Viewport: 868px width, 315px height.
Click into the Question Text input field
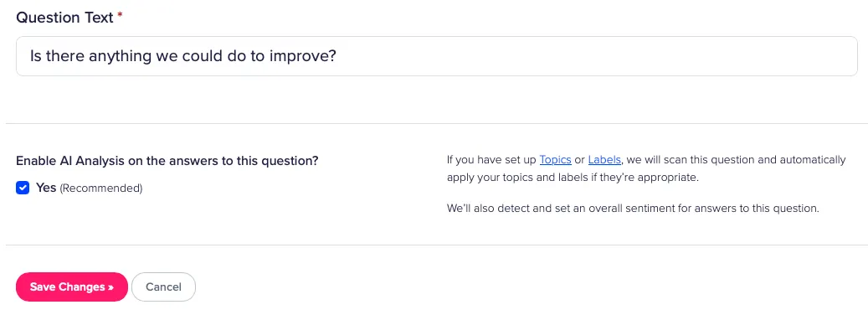(436, 56)
